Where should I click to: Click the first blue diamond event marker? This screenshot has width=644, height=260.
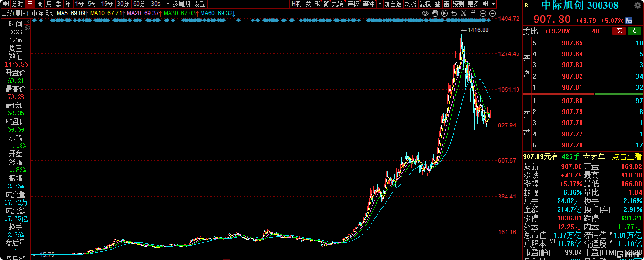pyautogui.click(x=35, y=21)
